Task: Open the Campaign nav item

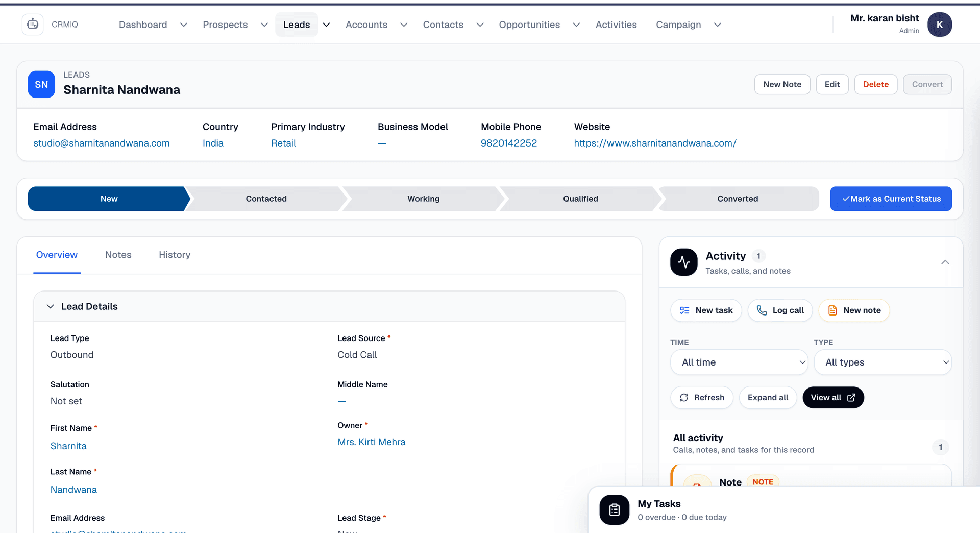Action: (678, 25)
